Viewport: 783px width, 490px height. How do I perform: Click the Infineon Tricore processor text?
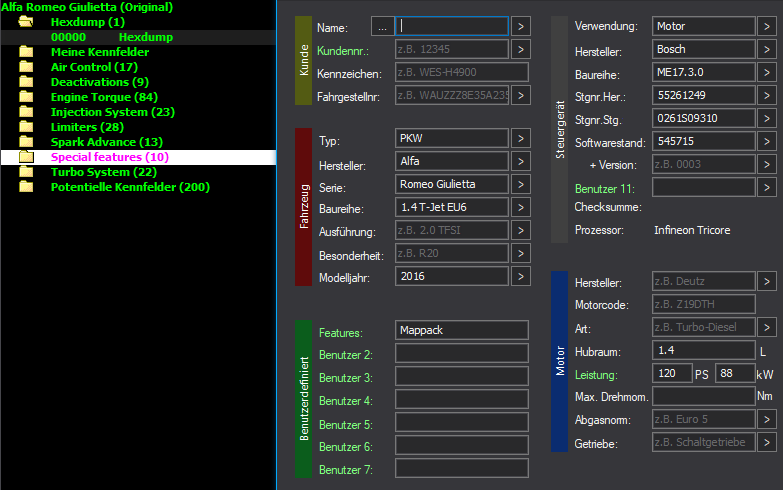692,230
